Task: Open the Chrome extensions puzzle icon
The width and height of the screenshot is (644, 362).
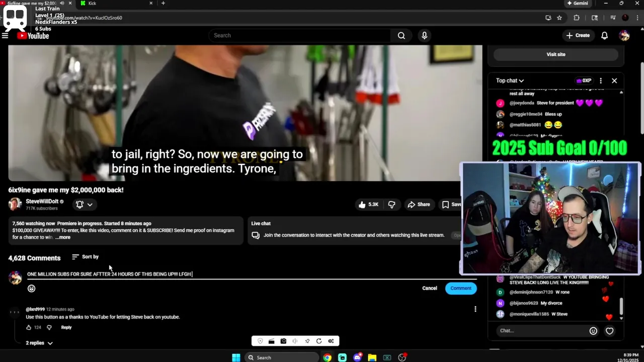Action: coord(577,18)
